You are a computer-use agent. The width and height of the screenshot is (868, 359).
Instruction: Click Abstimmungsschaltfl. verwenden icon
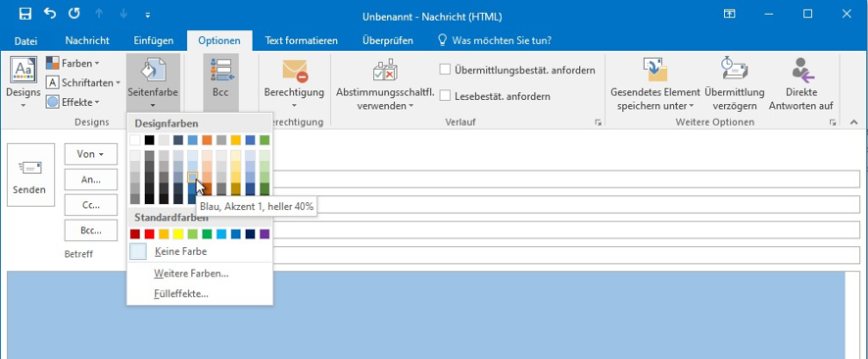coord(385,71)
